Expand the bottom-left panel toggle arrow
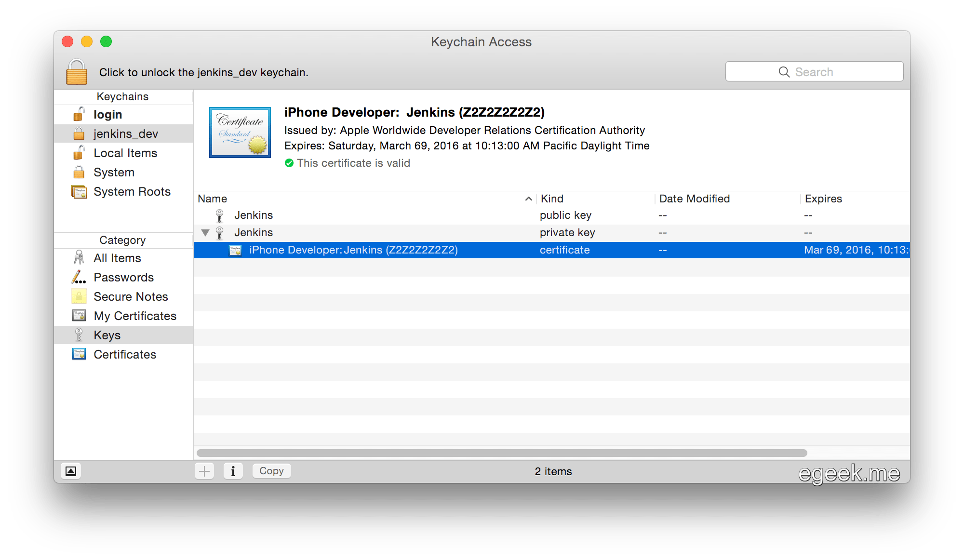The image size is (964, 560). point(71,471)
